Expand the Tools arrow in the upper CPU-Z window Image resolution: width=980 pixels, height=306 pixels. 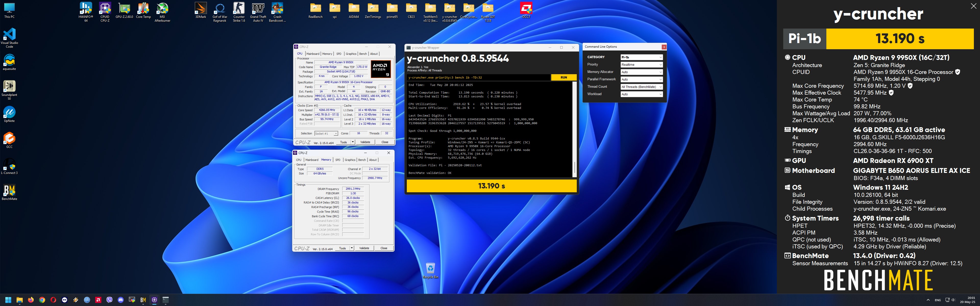(353, 142)
